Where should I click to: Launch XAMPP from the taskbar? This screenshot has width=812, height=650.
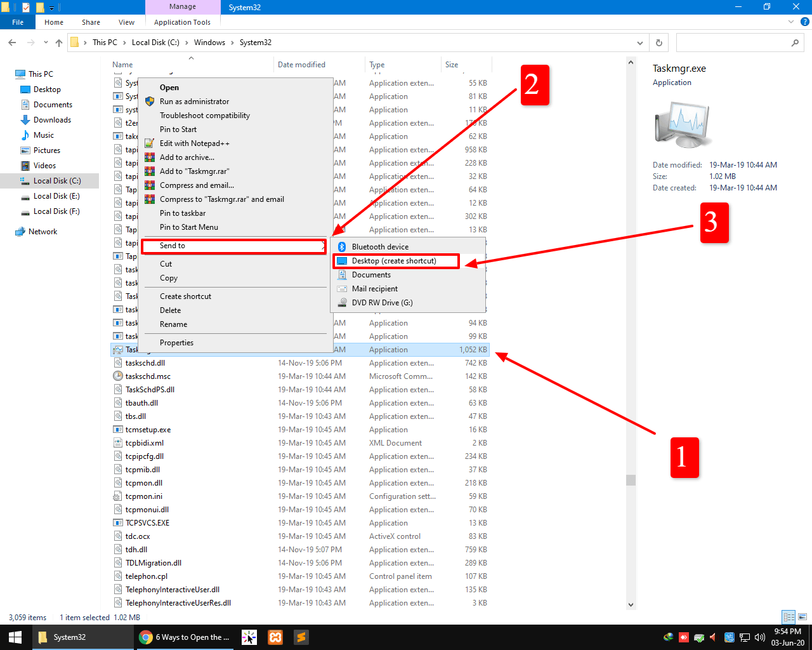[x=275, y=637]
